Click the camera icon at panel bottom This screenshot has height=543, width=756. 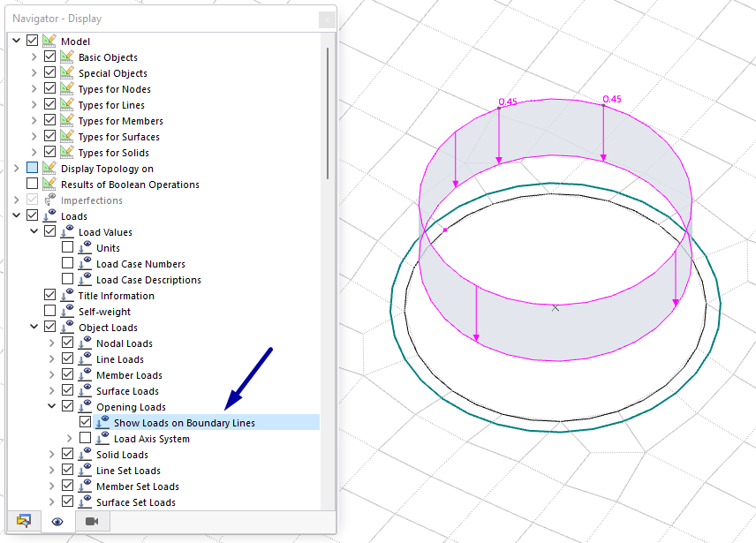[x=91, y=521]
